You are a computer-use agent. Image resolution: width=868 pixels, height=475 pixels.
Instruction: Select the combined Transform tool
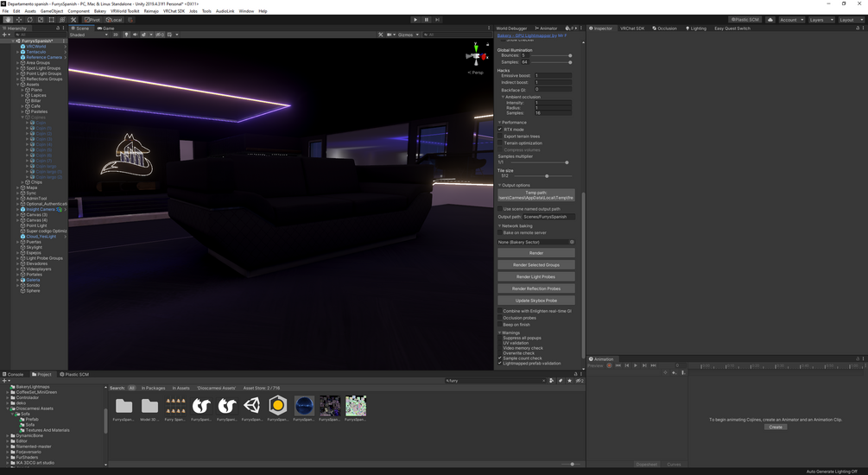point(62,19)
